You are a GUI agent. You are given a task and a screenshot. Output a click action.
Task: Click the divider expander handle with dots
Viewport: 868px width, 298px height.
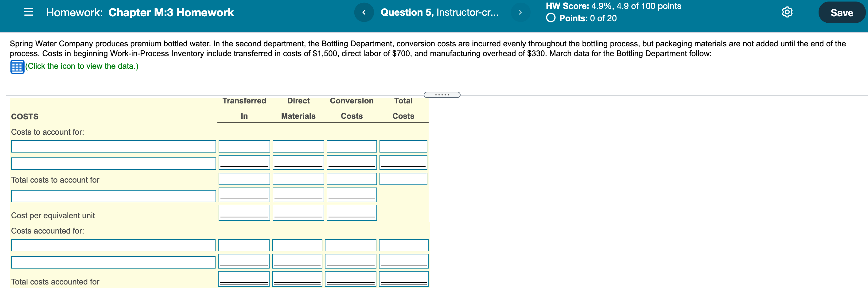442,95
